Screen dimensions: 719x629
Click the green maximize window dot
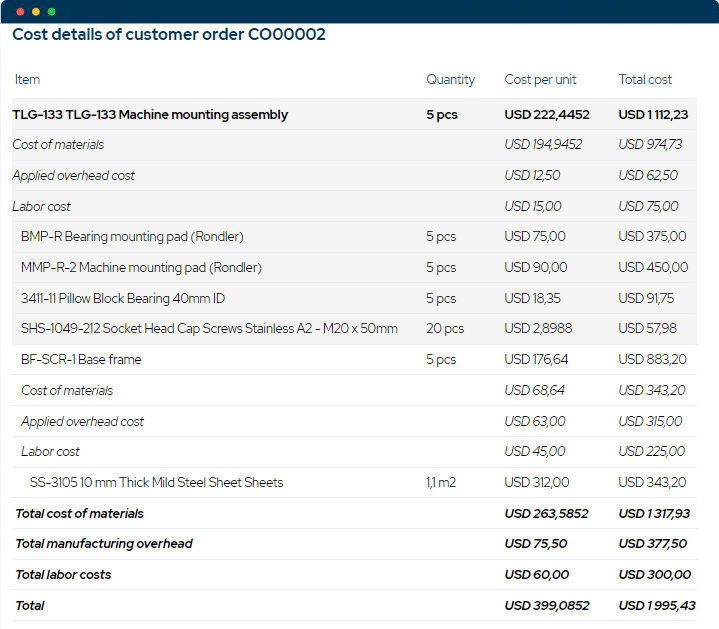tap(51, 12)
